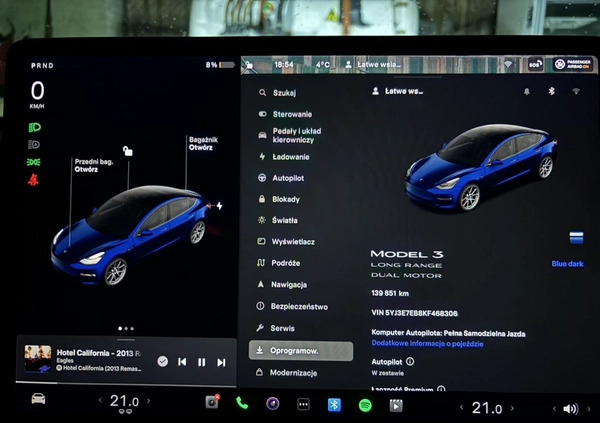Image resolution: width=600 pixels, height=423 pixels.
Task: Tap the lock icon in the status bar
Action: [x=249, y=65]
